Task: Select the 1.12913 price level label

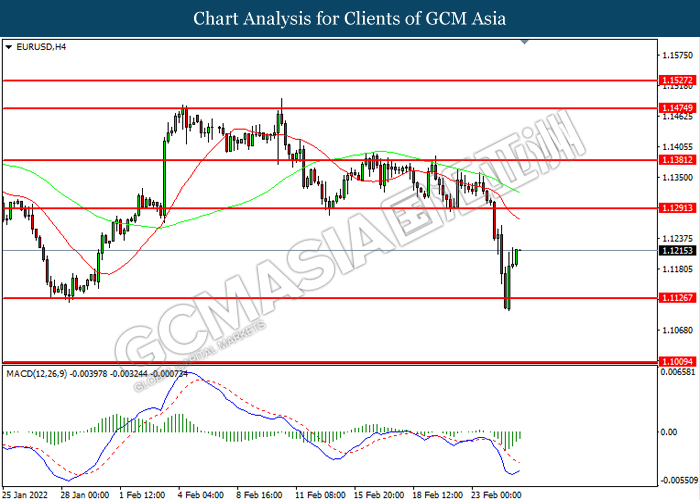Action: 677,208
